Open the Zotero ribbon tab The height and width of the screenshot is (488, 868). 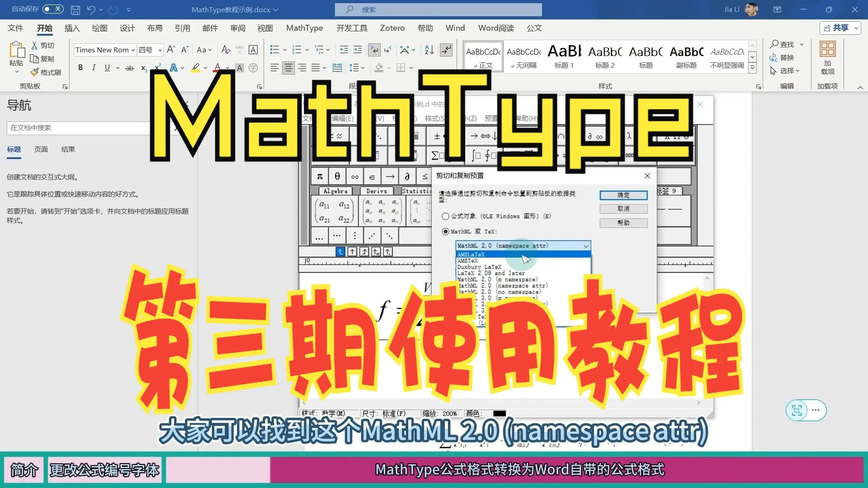coord(392,28)
